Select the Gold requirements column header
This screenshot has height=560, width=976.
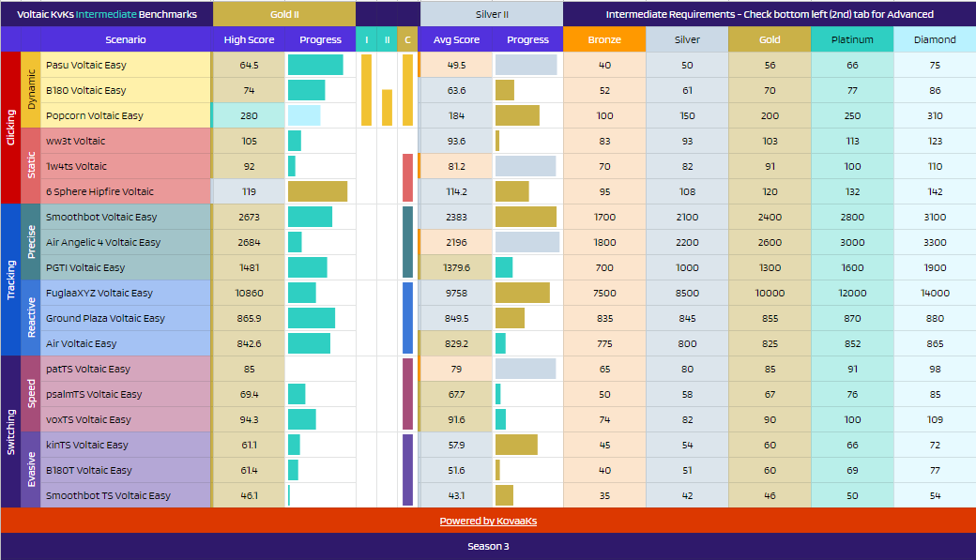click(x=770, y=39)
